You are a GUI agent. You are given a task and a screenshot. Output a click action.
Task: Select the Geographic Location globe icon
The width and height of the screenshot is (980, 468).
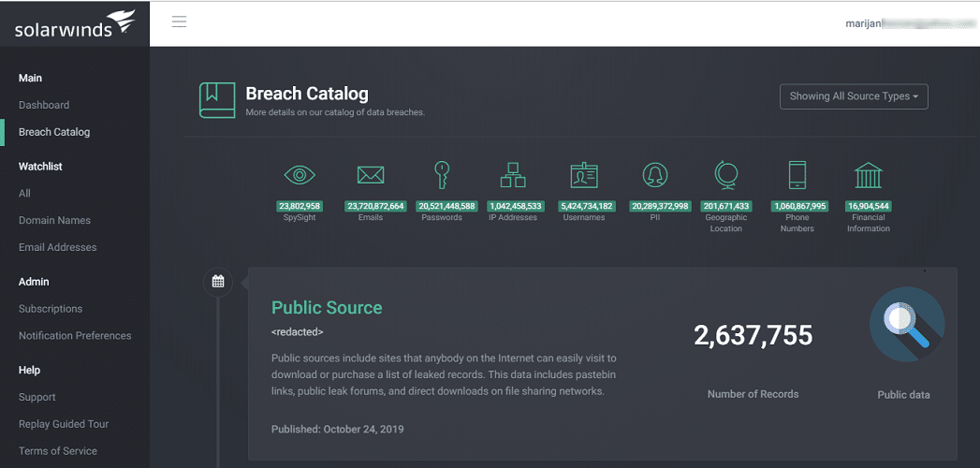coord(726,175)
